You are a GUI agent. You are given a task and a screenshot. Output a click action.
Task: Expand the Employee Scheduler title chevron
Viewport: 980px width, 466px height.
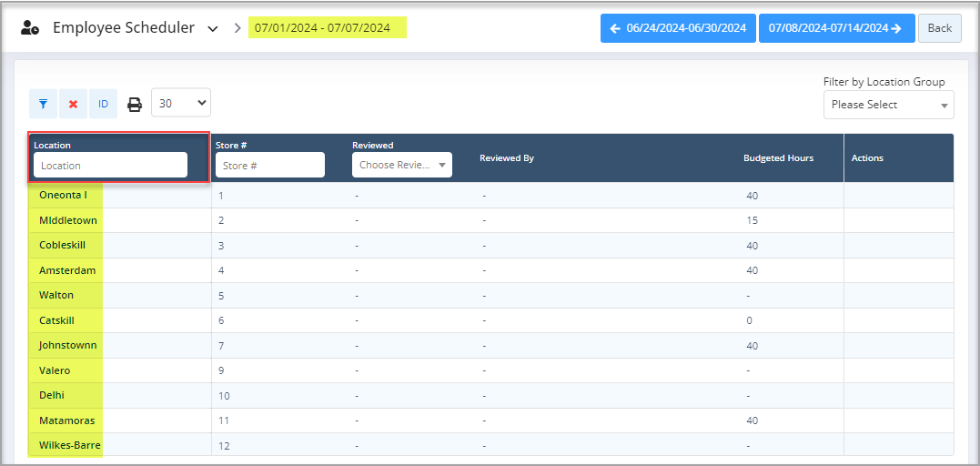click(213, 28)
